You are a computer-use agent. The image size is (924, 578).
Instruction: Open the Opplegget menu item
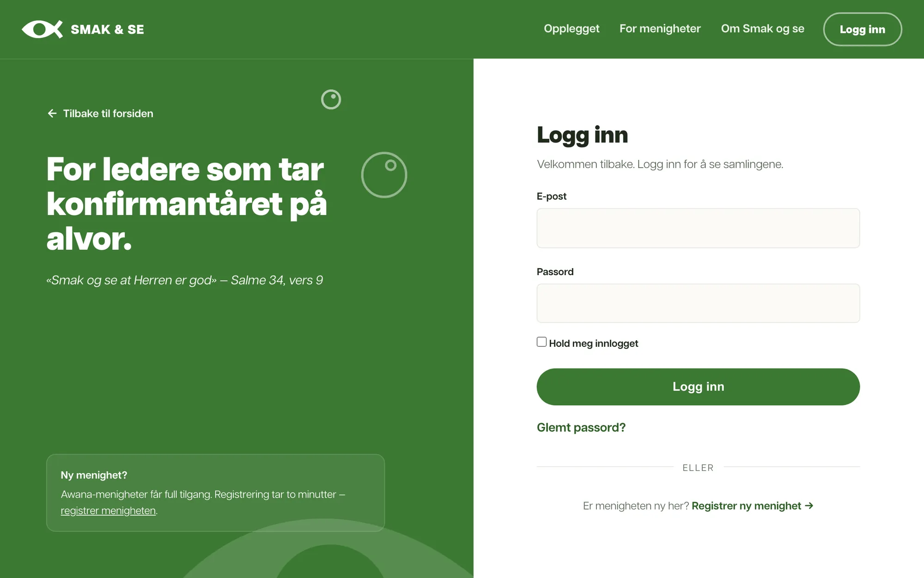[x=571, y=29]
